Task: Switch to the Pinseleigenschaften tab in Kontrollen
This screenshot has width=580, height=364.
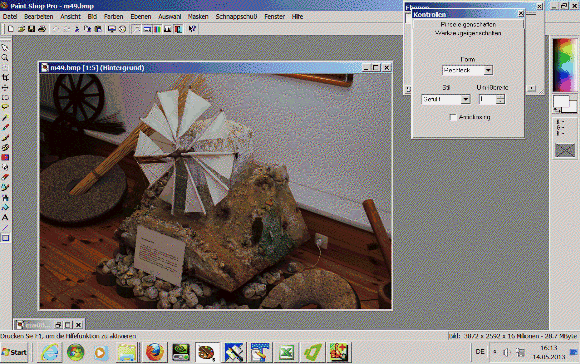Action: click(x=468, y=24)
